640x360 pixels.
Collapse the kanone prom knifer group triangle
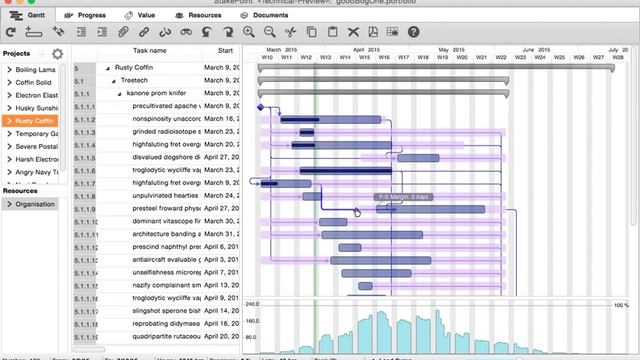[120, 94]
